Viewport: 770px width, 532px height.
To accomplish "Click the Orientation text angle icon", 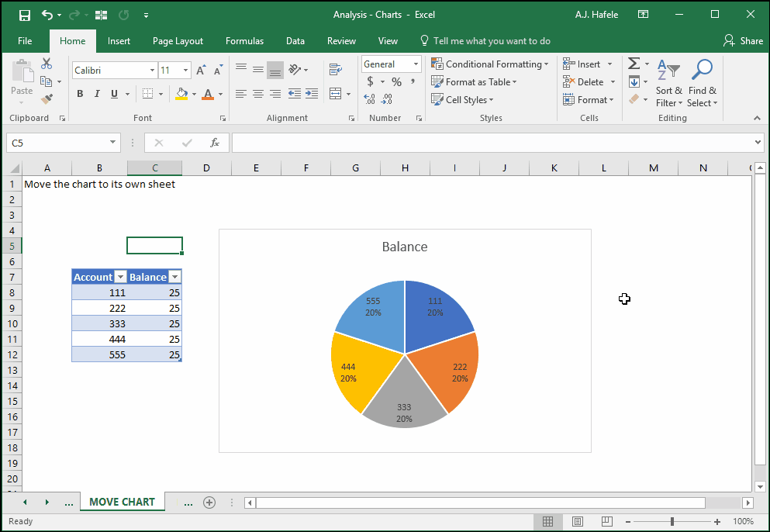I will pos(295,70).
